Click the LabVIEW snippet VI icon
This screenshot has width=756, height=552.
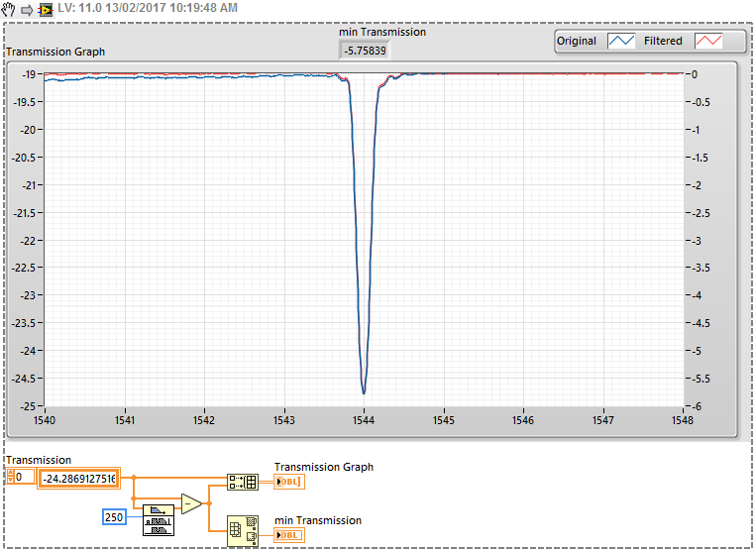tap(46, 9)
